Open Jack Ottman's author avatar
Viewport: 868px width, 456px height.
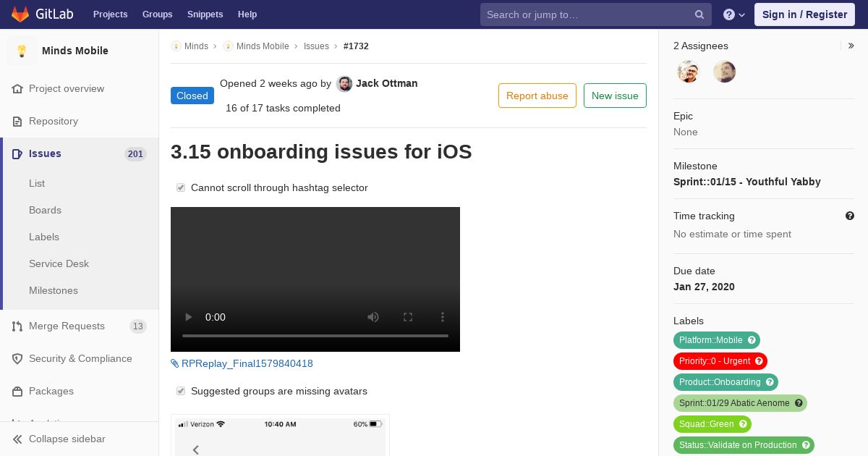point(344,84)
